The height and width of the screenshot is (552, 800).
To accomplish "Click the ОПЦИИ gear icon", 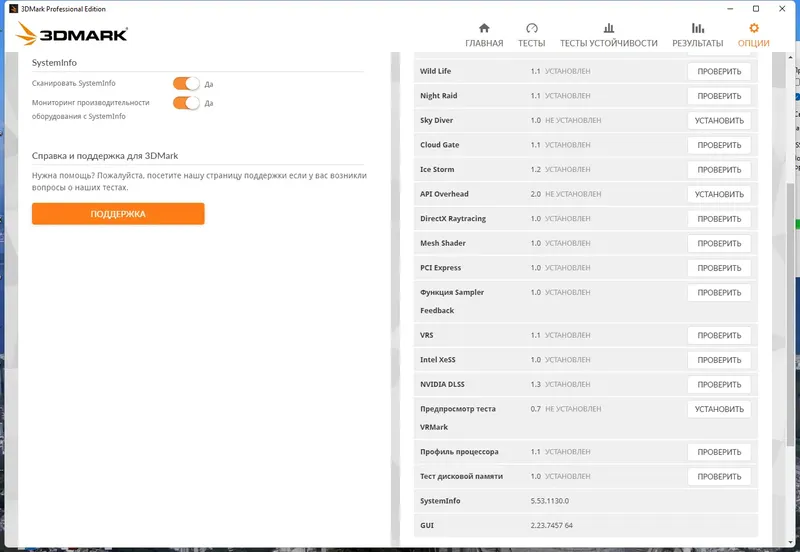I will [x=754, y=28].
